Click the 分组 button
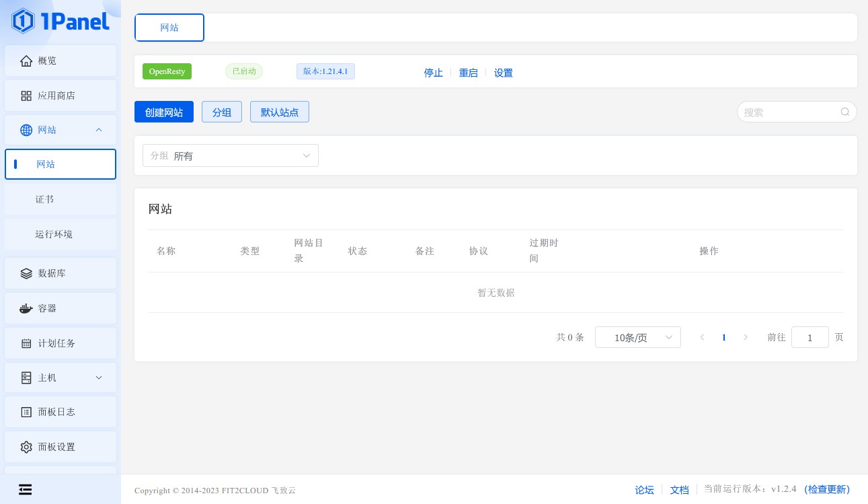Image resolution: width=868 pixels, height=504 pixels. (x=222, y=112)
